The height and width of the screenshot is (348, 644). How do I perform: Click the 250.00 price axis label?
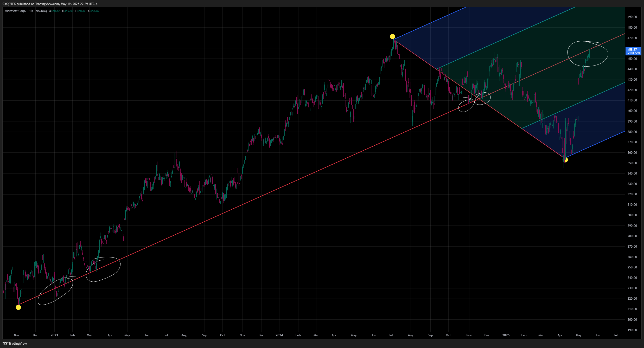pyautogui.click(x=632, y=267)
